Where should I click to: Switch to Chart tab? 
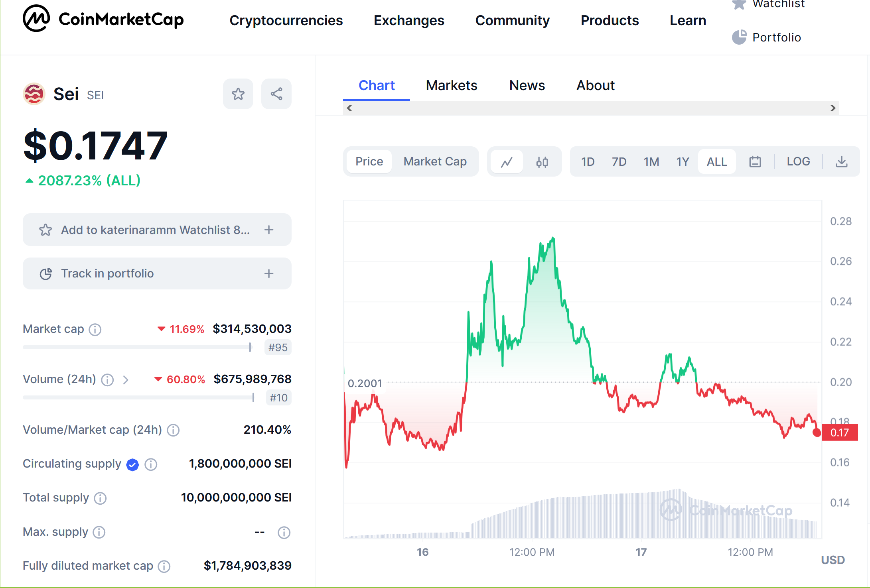click(x=377, y=85)
